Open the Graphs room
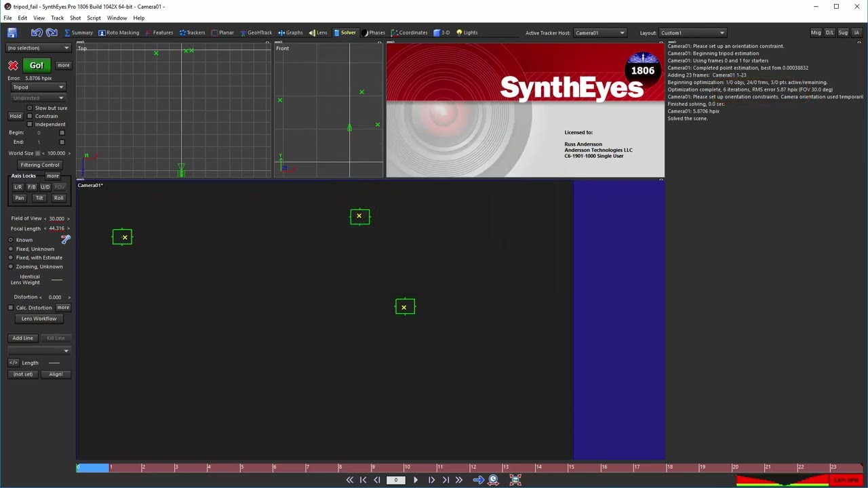 290,33
